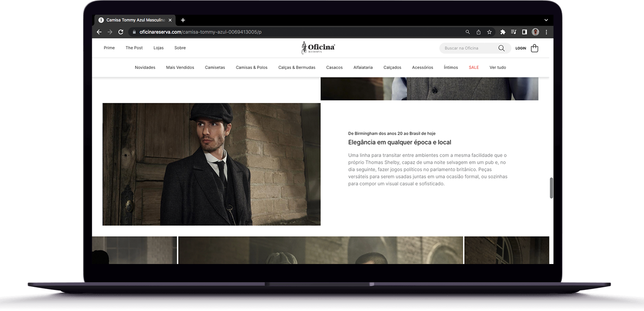Reload the page
This screenshot has width=644, height=311.
click(x=121, y=32)
